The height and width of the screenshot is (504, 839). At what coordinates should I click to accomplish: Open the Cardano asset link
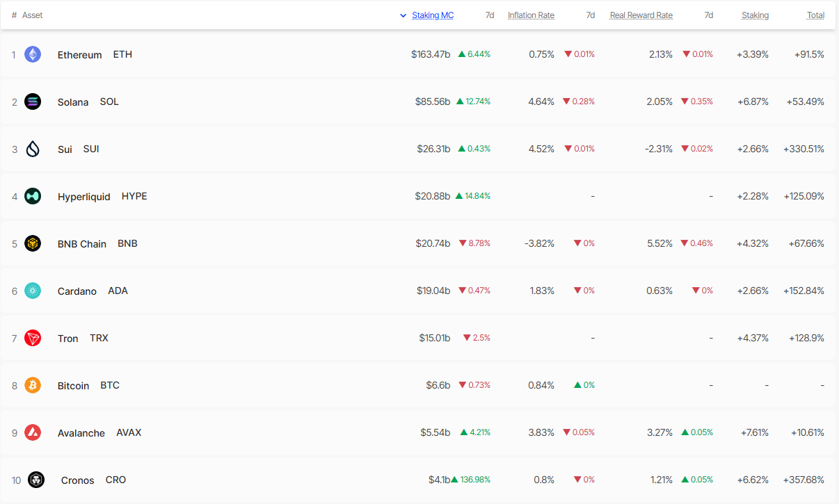tap(77, 291)
